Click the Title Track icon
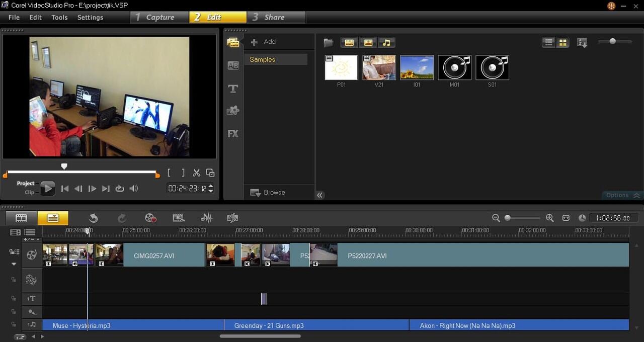Image resolution: width=644 pixels, height=342 pixels. [31, 299]
